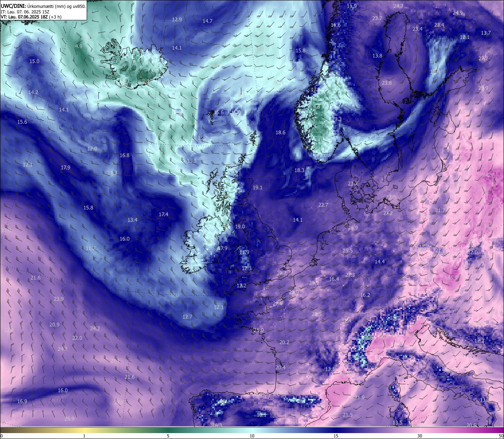Image resolution: width=504 pixels, height=439 pixels.
Task: Click the 18.6 value in the North Sea
Action: coord(280,132)
